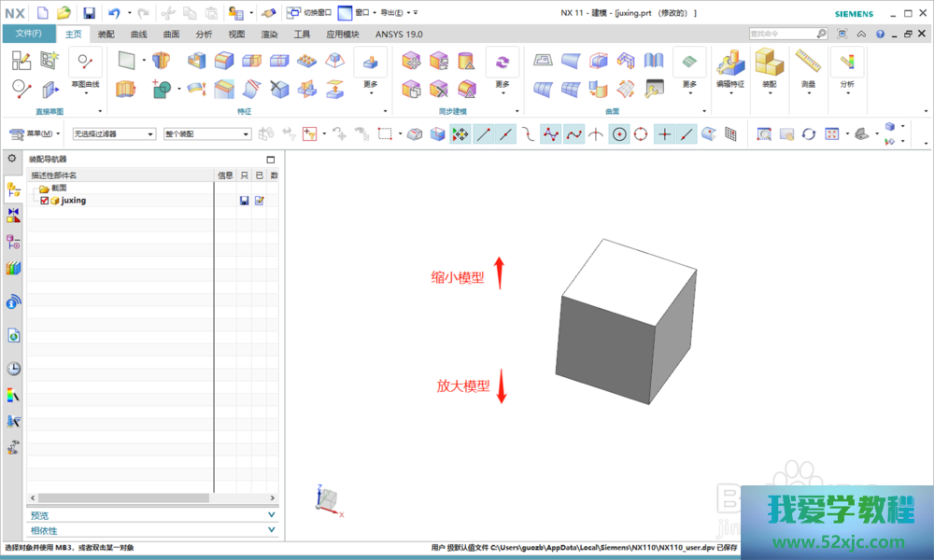This screenshot has height=560, width=934.
Task: Click the Find Command search field
Action: click(x=782, y=34)
